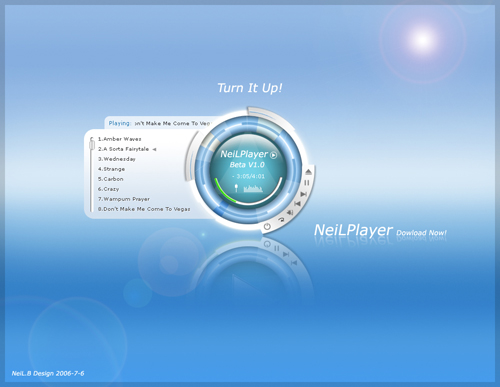Skip to the next track

[303, 194]
